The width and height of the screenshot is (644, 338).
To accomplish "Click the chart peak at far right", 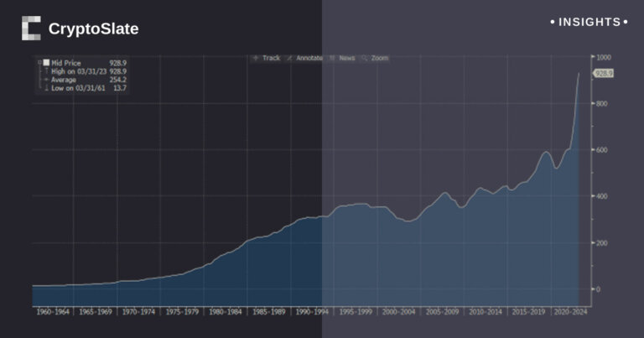I will [x=579, y=75].
